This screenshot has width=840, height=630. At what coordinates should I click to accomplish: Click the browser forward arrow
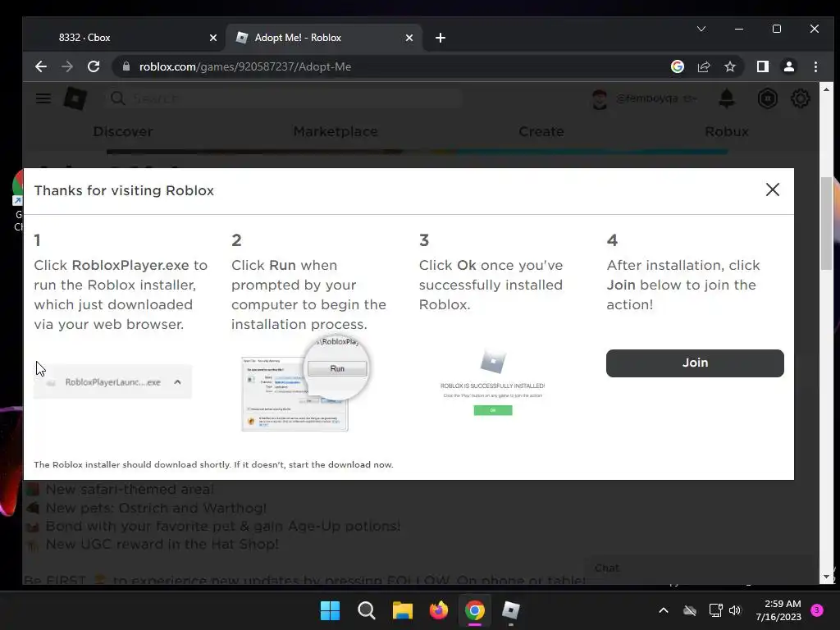click(x=67, y=66)
